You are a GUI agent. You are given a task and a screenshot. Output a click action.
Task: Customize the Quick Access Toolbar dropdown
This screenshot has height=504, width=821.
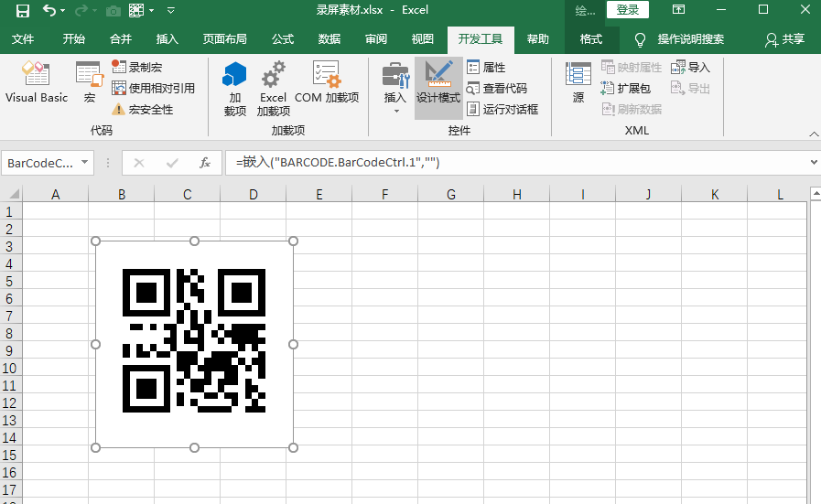[x=170, y=10]
